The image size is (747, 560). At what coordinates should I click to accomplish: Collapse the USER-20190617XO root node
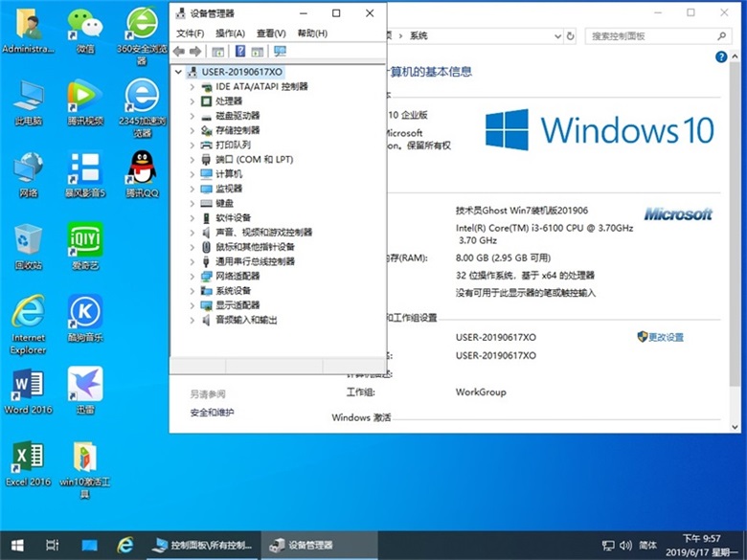pyautogui.click(x=178, y=72)
